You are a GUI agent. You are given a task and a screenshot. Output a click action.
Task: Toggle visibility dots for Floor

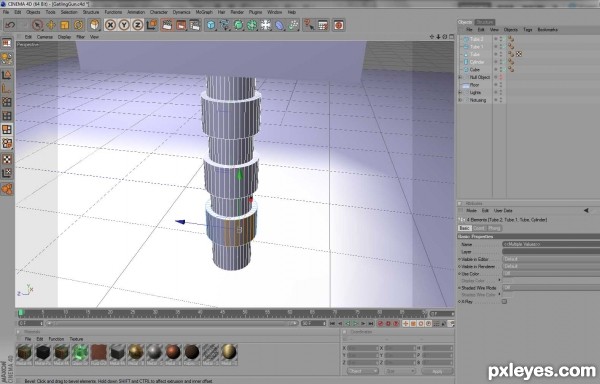pos(501,85)
